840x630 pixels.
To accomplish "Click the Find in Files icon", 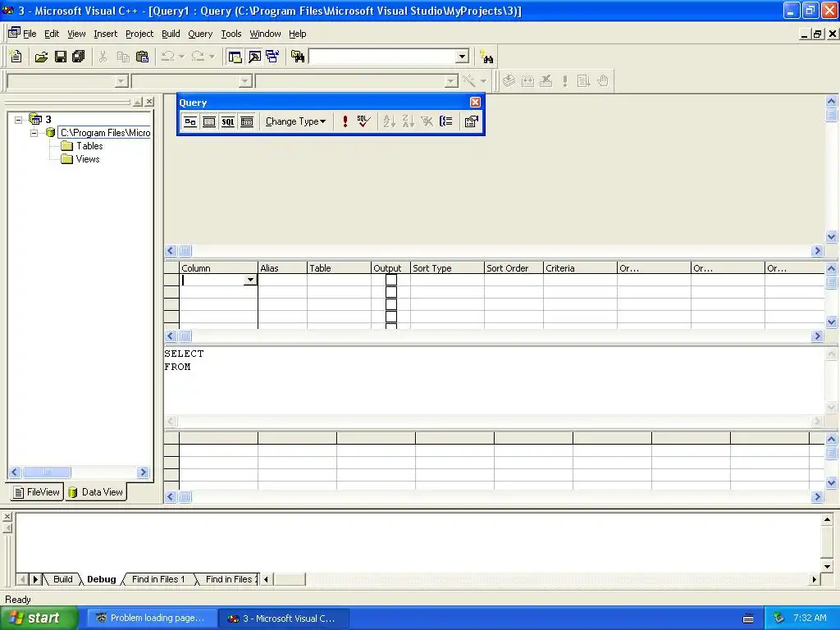I will [298, 57].
